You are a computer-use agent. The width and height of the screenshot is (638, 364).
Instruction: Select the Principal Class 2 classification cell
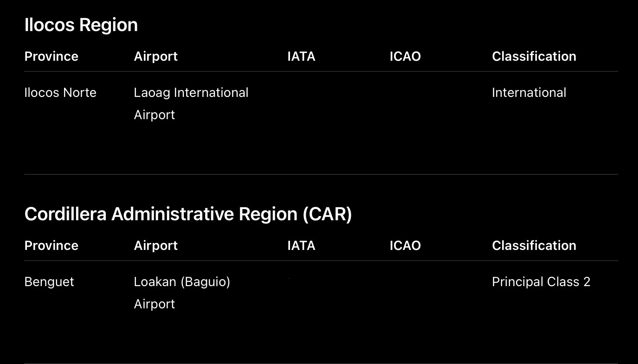coord(541,282)
